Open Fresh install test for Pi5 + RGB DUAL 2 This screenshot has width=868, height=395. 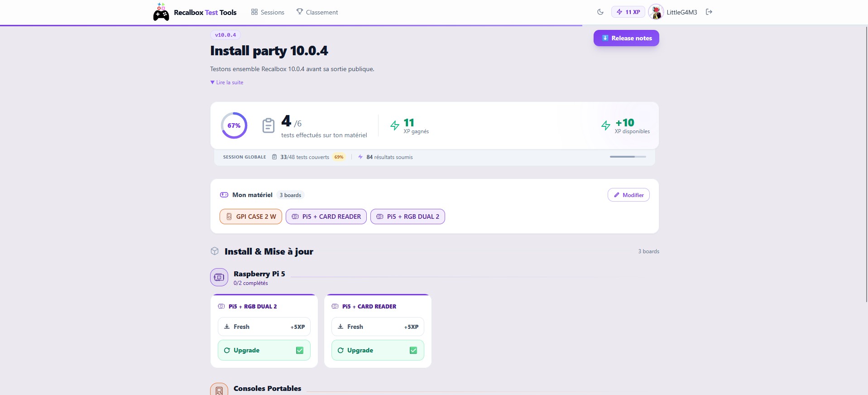(x=264, y=327)
